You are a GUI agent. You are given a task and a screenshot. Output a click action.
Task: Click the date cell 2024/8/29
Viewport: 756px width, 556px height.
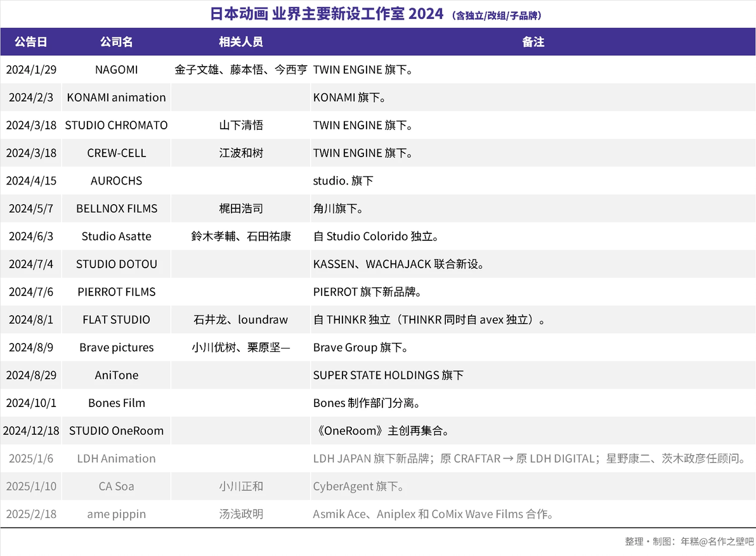[x=31, y=375]
